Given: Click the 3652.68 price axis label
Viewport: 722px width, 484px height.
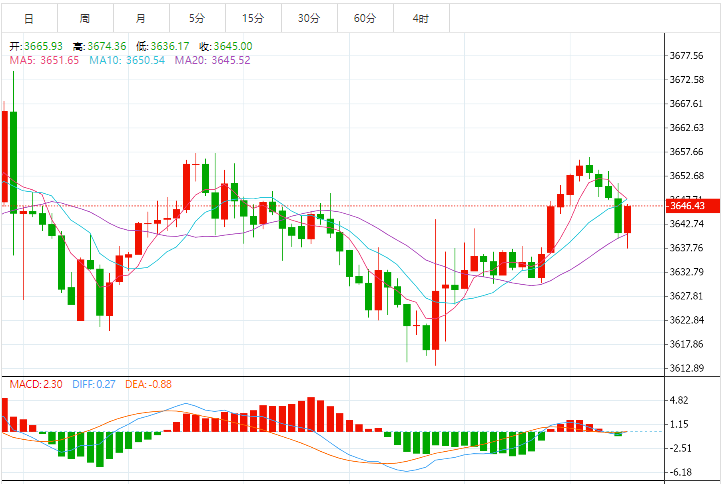Looking at the screenshot, I should pyautogui.click(x=687, y=176).
